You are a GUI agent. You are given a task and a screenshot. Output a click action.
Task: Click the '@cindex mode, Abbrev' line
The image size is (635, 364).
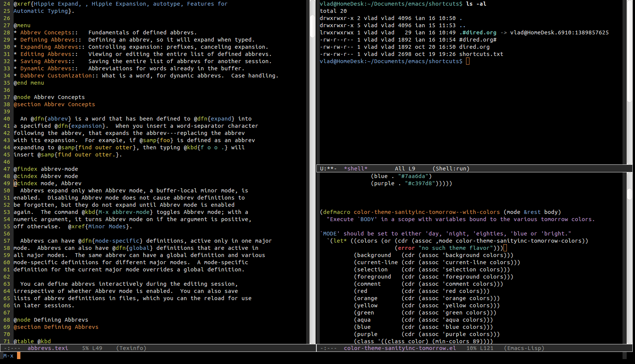tap(47, 183)
